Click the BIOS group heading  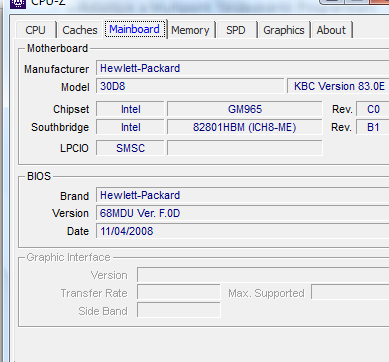39,176
